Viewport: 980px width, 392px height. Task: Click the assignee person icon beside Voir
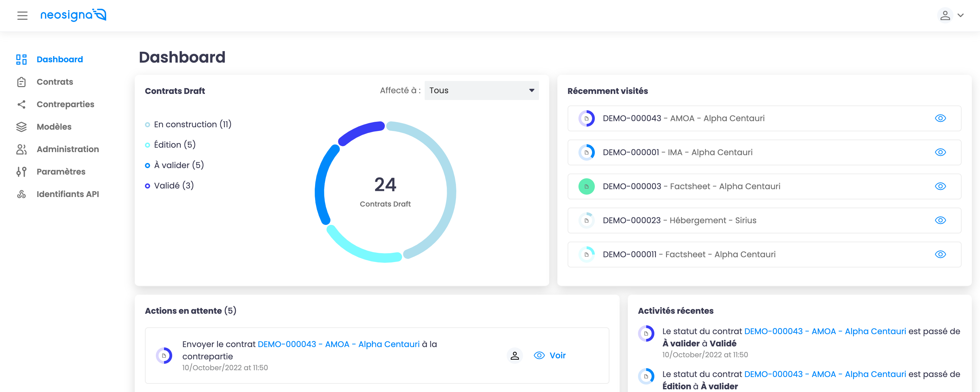pos(514,356)
